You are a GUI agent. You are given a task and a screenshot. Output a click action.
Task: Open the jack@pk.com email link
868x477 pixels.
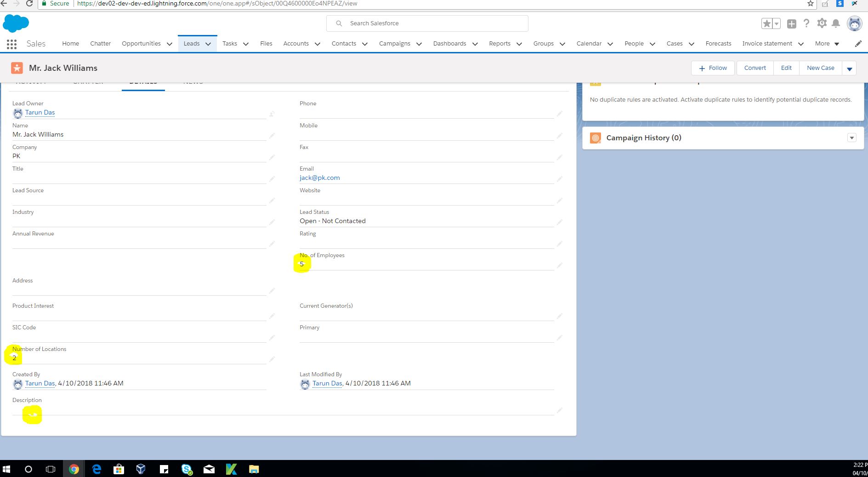[x=319, y=178]
